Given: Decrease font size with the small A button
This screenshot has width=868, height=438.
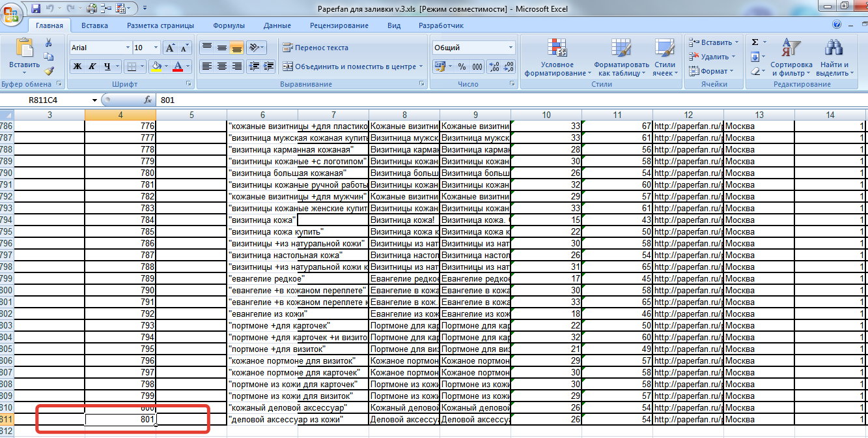Looking at the screenshot, I should 184,48.
